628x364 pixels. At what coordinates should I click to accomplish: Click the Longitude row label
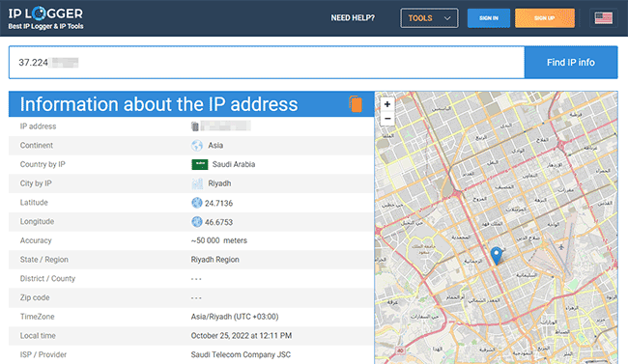[37, 221]
